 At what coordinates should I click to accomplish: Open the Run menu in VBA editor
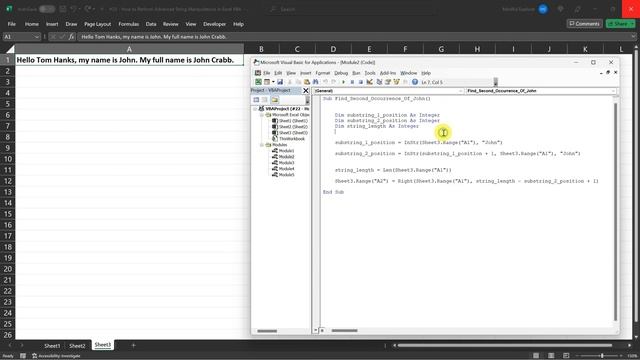point(356,73)
